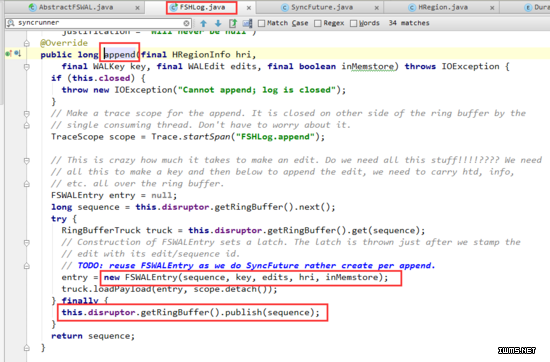550x362 pixels.
Task: Click the green implements gutter icon beside append
Action: point(9,54)
